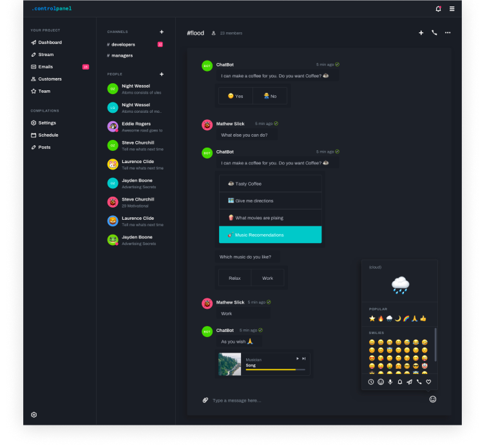
Task: Click the plus icon in chat header
Action: 421,33
